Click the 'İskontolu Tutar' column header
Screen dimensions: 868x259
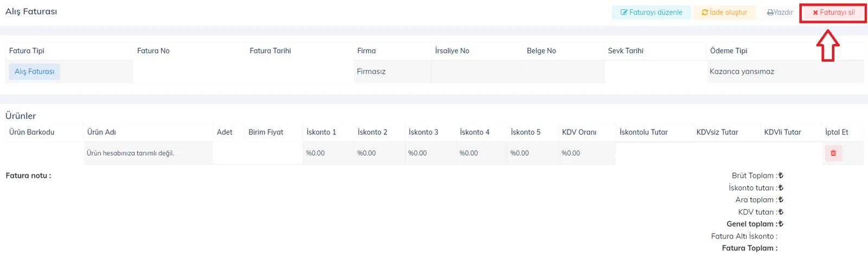point(643,132)
